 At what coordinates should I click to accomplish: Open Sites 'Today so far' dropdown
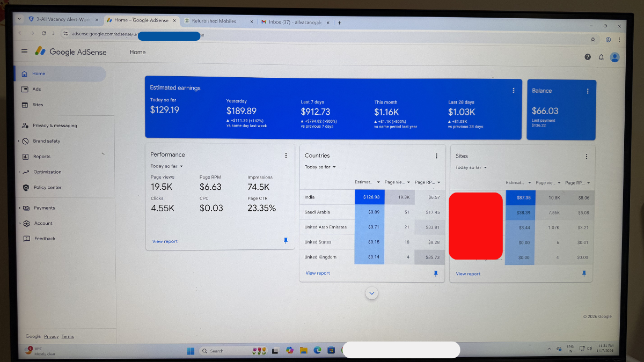(x=471, y=167)
